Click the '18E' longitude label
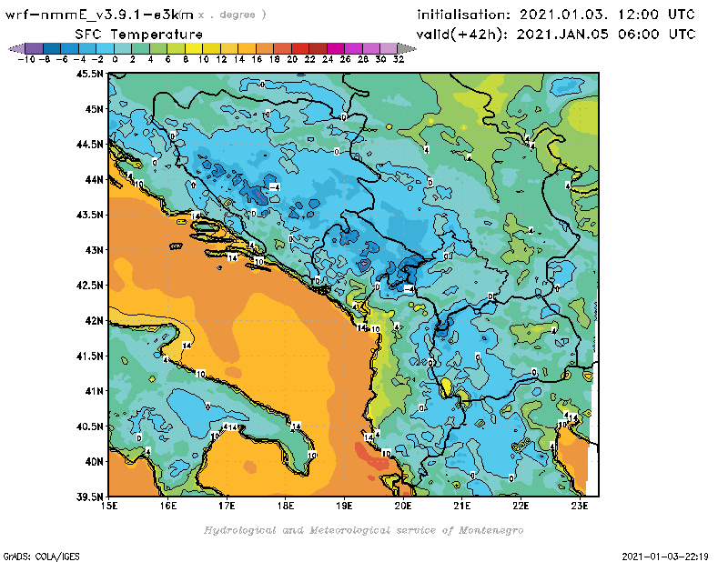The image size is (728, 562). click(286, 506)
